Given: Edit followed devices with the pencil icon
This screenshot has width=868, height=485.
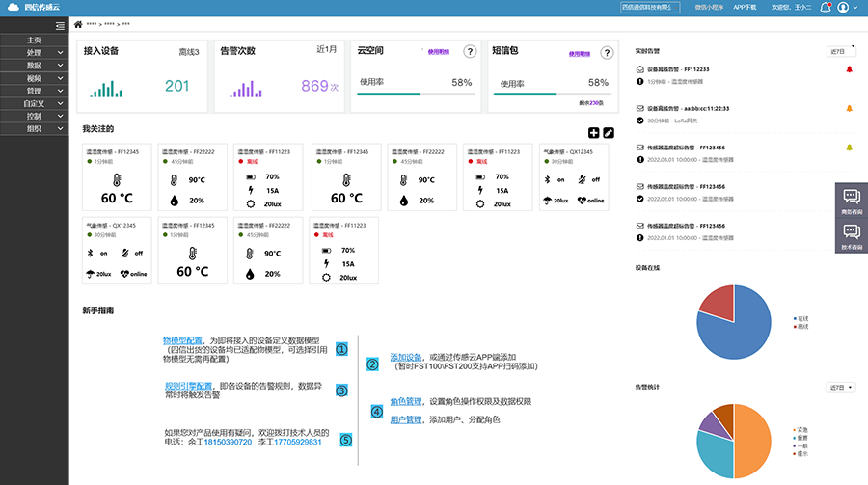Looking at the screenshot, I should 609,133.
